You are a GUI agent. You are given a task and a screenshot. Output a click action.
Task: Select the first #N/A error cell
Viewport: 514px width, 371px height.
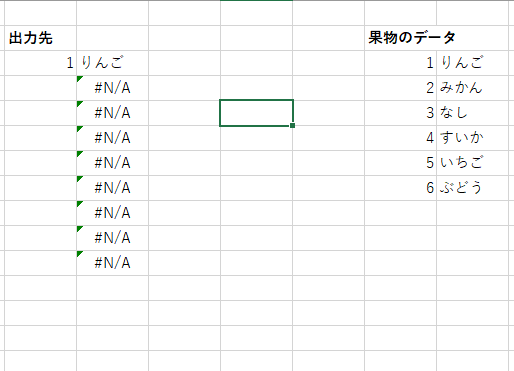point(112,88)
